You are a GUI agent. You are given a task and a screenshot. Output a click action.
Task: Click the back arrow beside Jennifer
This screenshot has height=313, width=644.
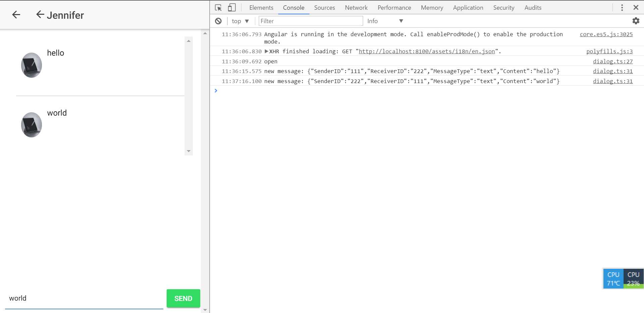coord(40,14)
